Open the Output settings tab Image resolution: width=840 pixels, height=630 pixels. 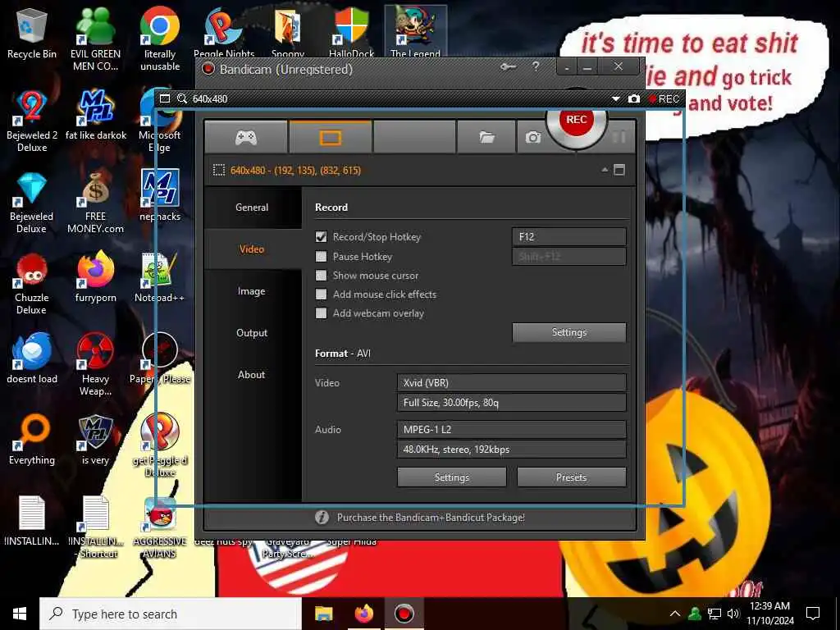point(252,333)
